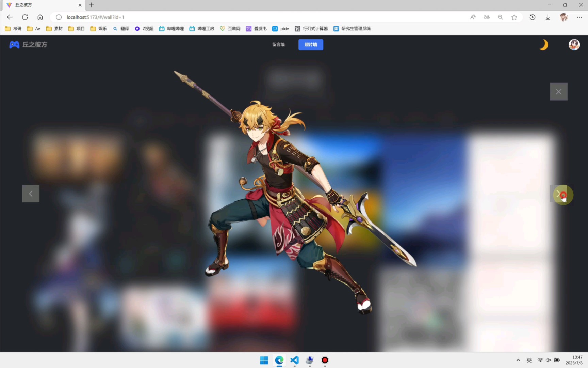Open the 研究生管理系统 bookmark

pyautogui.click(x=352, y=29)
